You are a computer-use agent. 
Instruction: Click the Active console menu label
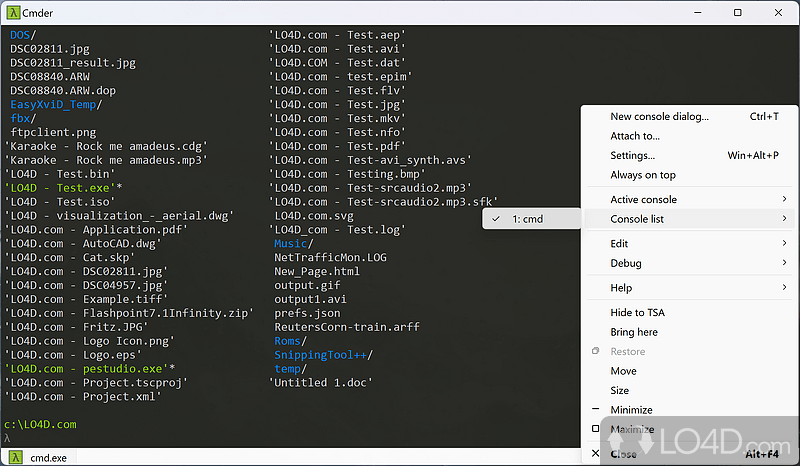click(x=643, y=200)
